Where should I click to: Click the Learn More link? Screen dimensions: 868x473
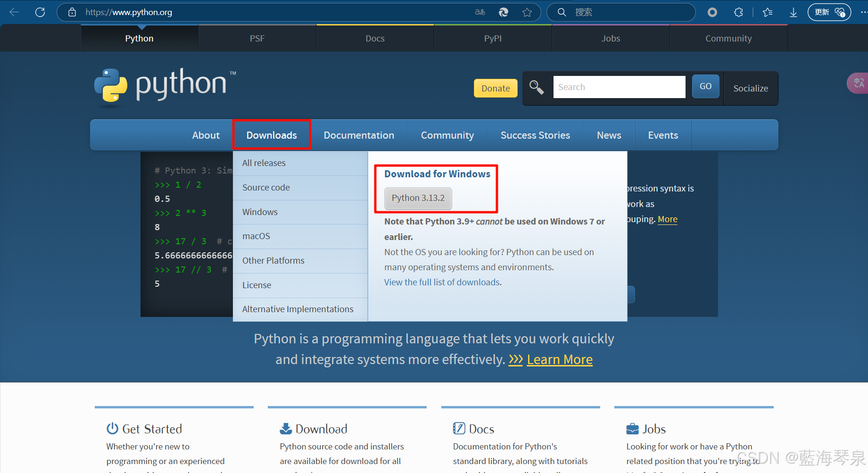point(560,360)
